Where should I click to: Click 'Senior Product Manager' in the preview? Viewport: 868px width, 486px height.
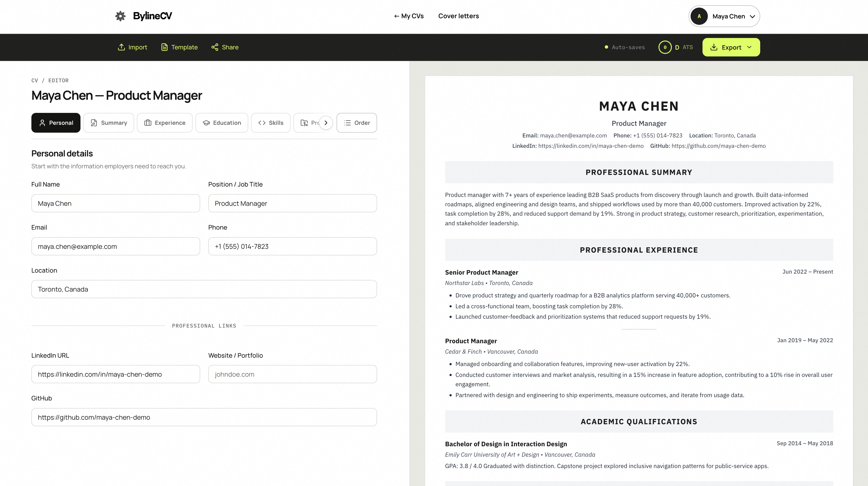click(482, 272)
